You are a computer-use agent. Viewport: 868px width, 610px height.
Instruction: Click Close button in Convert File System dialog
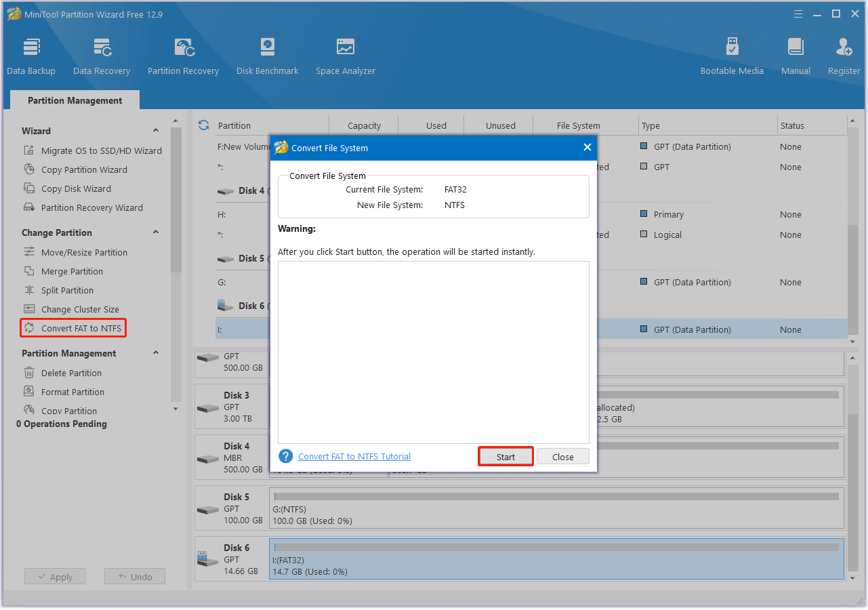tap(562, 457)
